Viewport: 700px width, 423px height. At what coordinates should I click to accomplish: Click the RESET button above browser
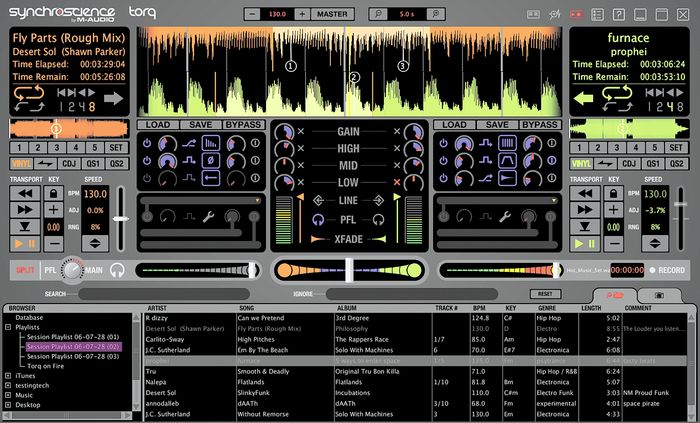pos(545,294)
